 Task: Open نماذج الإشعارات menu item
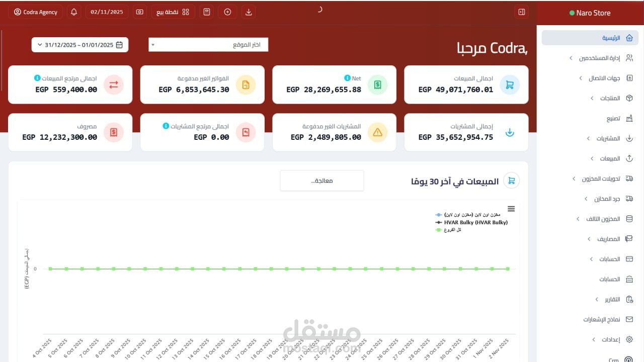click(x=590, y=319)
